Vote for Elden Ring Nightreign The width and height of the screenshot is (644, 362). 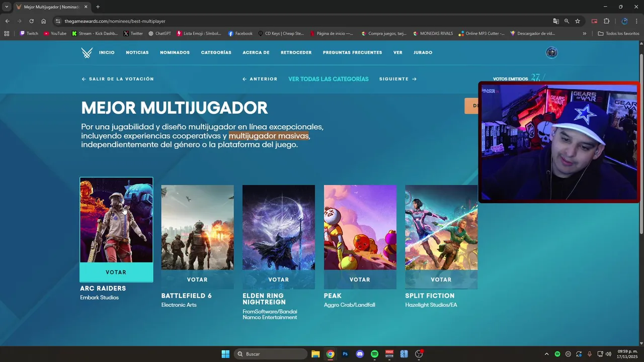[x=279, y=280]
